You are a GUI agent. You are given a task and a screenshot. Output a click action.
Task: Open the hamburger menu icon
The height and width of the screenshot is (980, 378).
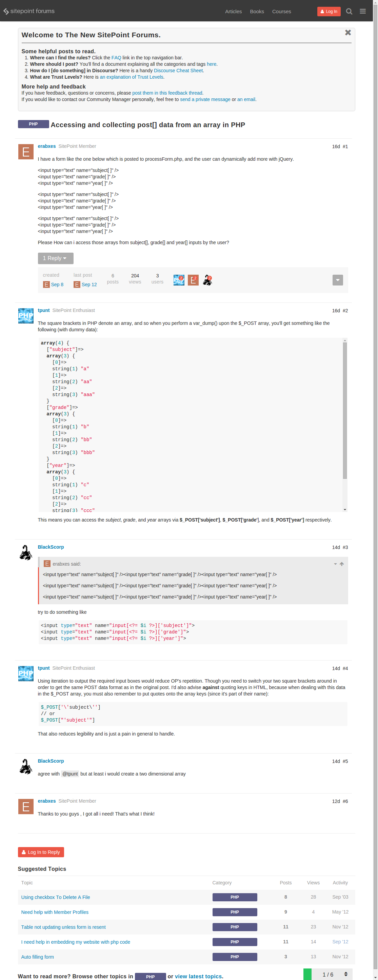(x=362, y=12)
